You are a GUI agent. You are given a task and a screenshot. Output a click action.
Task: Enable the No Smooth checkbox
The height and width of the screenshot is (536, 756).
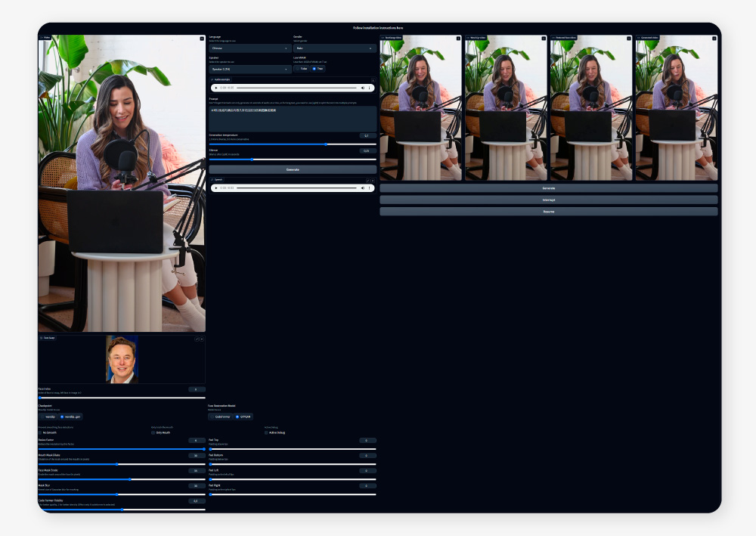(41, 432)
